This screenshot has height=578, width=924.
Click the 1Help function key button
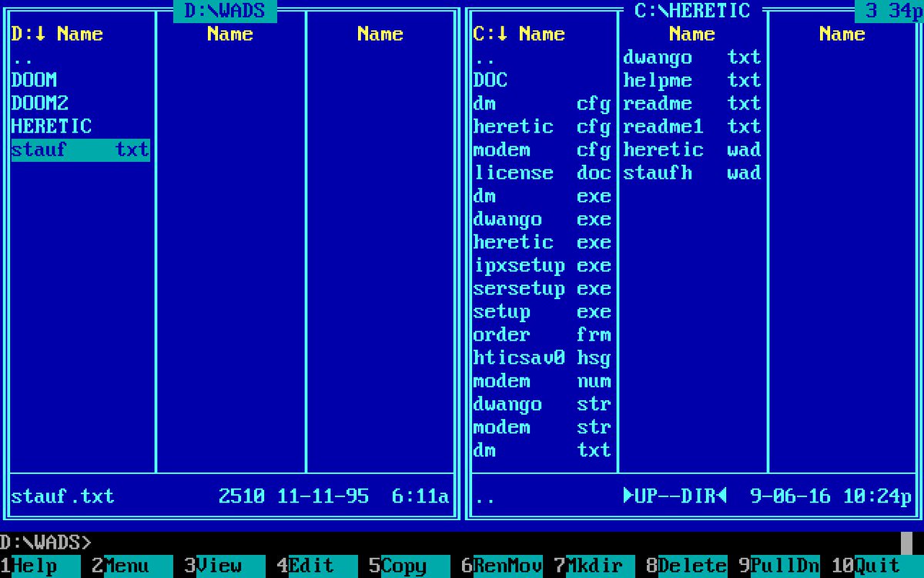tap(40, 566)
